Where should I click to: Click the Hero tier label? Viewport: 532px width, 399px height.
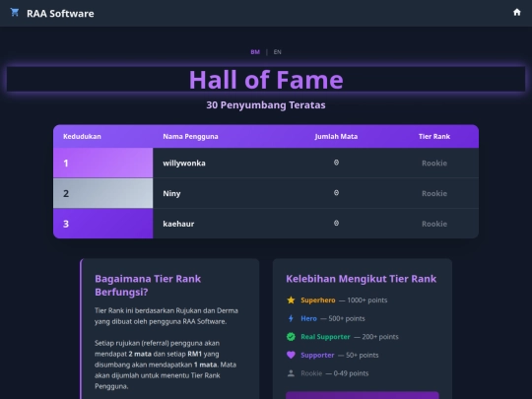308,318
